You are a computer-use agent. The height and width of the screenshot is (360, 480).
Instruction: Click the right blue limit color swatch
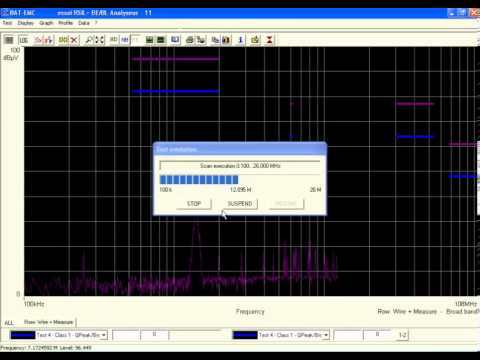pyautogui.click(x=245, y=335)
